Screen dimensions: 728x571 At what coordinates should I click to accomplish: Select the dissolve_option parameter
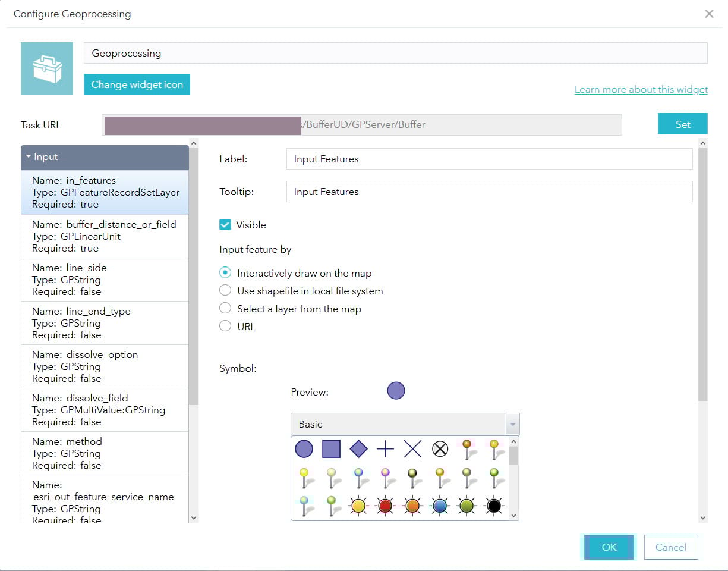tap(105, 366)
